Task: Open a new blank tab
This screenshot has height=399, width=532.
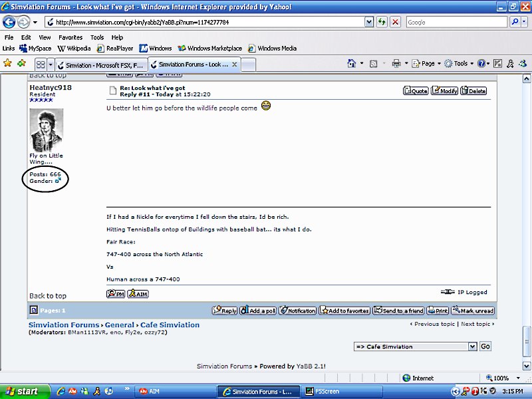Action: point(248,65)
